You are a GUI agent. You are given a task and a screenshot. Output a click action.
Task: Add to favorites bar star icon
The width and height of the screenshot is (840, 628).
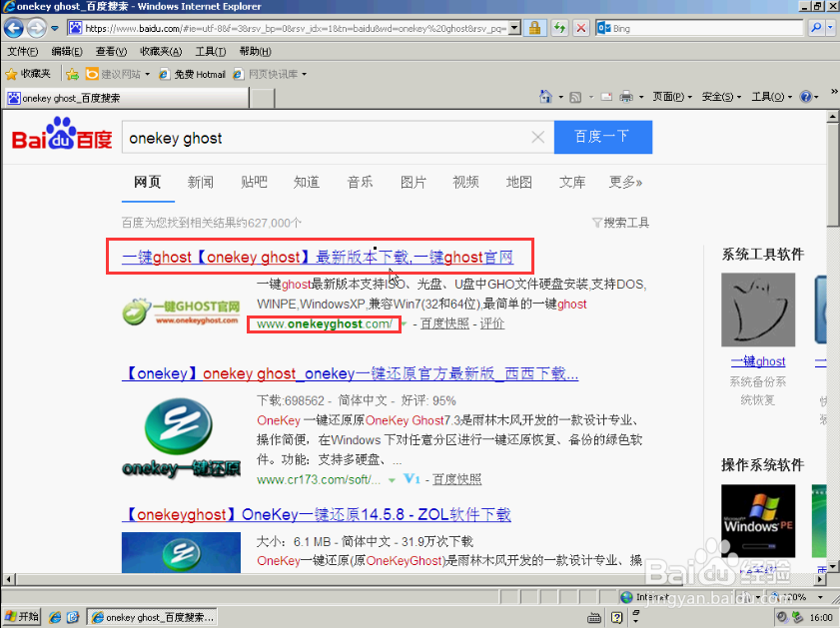click(x=72, y=74)
